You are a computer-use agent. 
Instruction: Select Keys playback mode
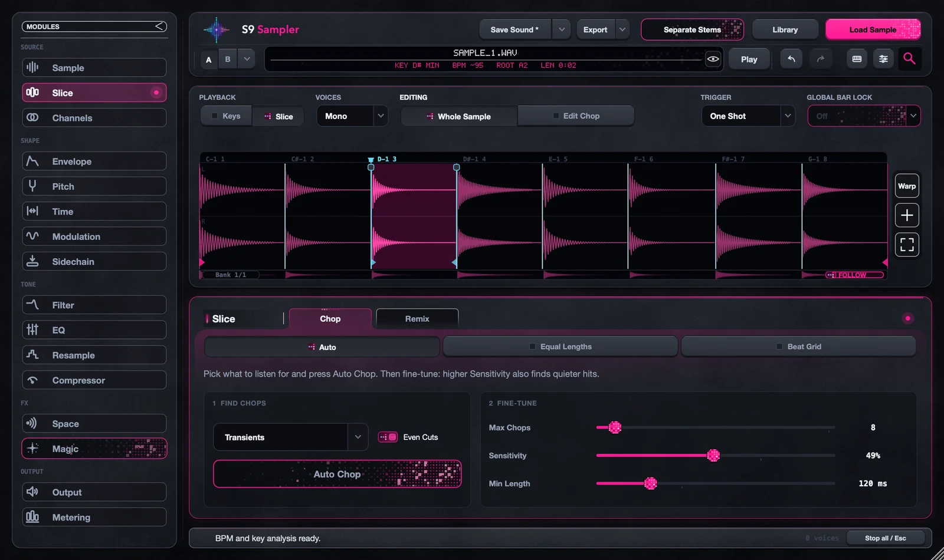click(x=226, y=116)
